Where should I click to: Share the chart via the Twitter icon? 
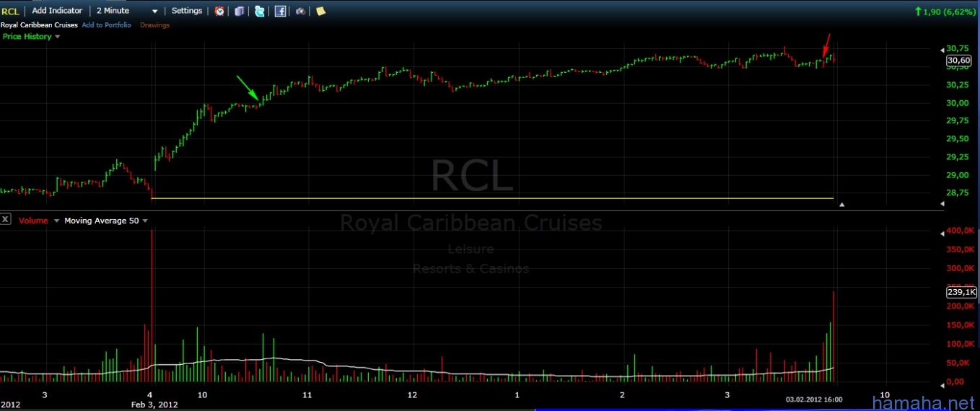[260, 11]
